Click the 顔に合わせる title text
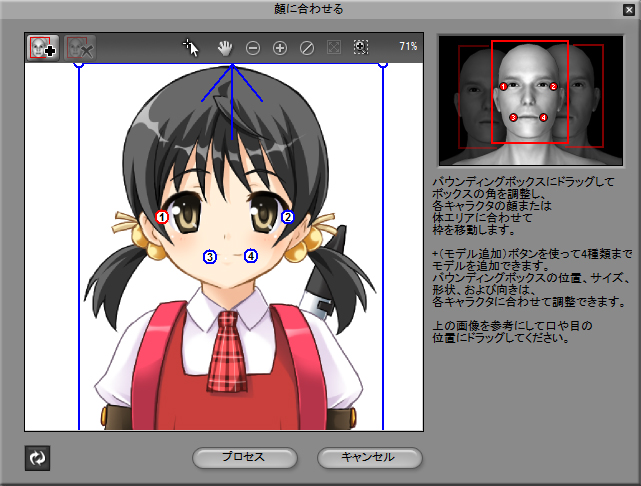The image size is (641, 486). pyautogui.click(x=309, y=9)
